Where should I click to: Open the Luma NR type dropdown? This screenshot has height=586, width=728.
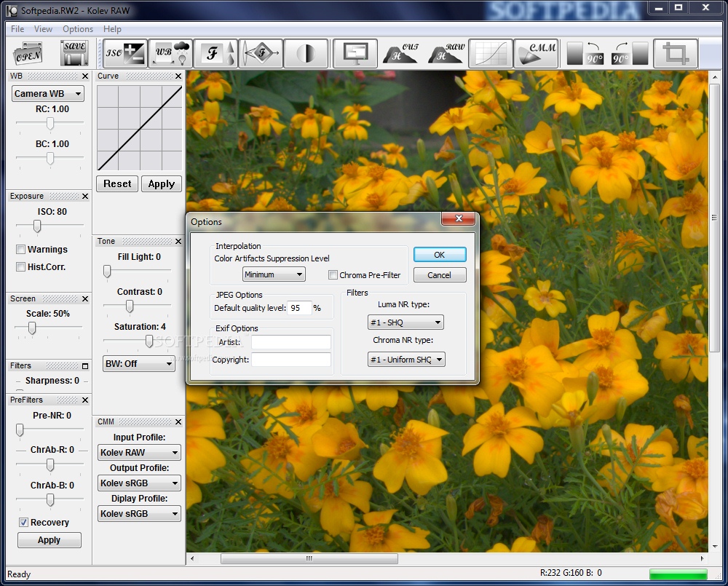pyautogui.click(x=405, y=322)
